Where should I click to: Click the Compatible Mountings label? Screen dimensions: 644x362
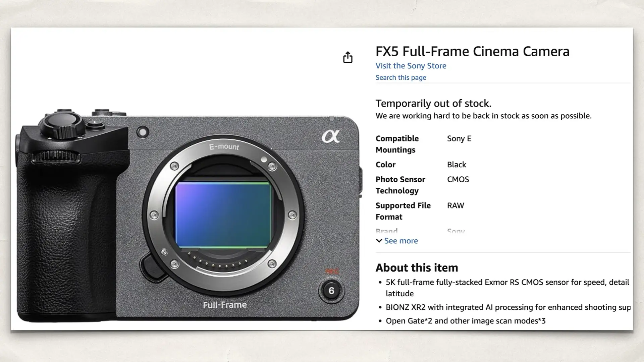(397, 144)
